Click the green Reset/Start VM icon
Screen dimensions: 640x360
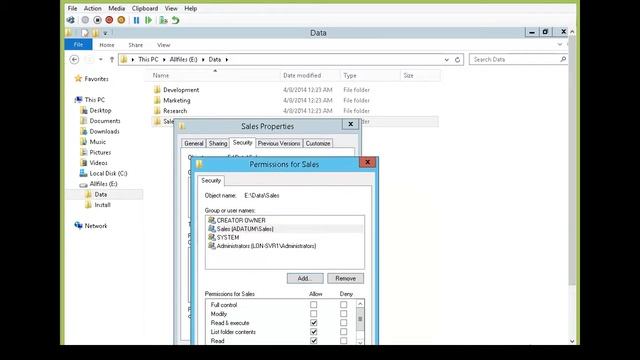148,20
